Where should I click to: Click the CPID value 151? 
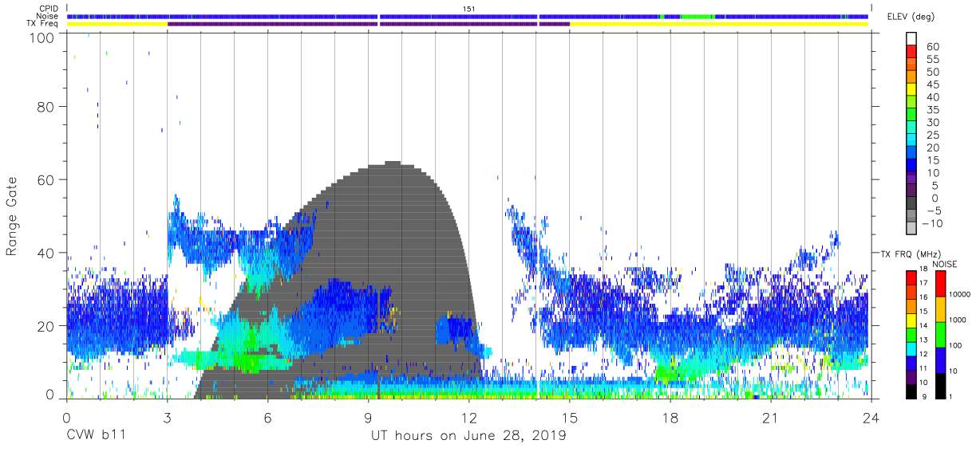coord(468,9)
